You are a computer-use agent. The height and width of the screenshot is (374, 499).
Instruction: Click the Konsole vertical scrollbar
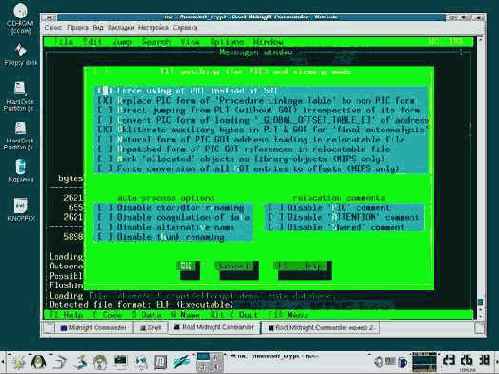(480, 178)
